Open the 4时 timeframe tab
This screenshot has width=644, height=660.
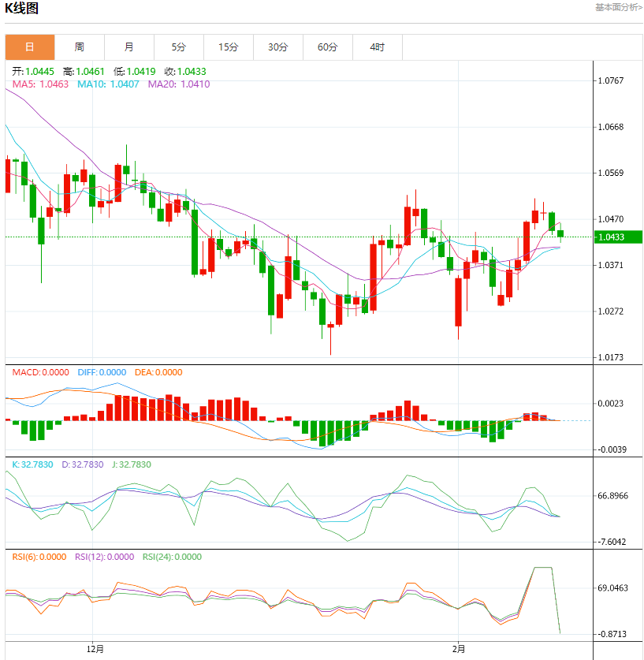(x=378, y=47)
